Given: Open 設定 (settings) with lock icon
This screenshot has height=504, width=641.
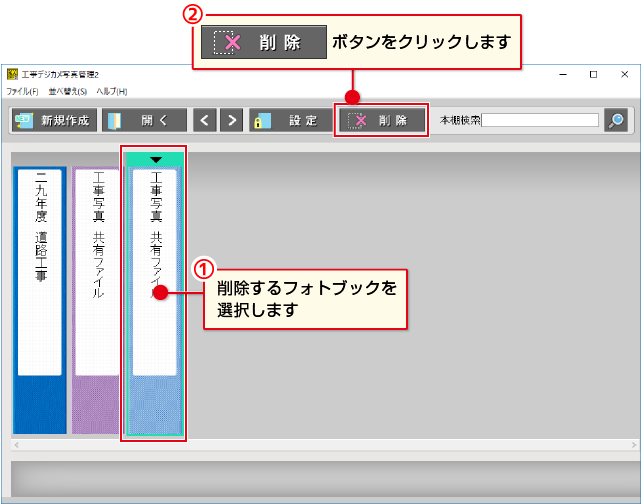Looking at the screenshot, I should point(288,120).
